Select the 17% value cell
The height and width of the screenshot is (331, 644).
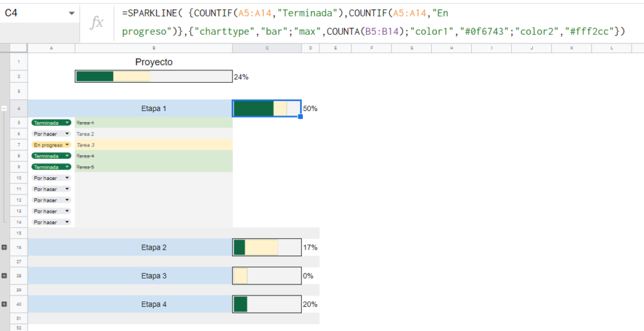(310, 248)
